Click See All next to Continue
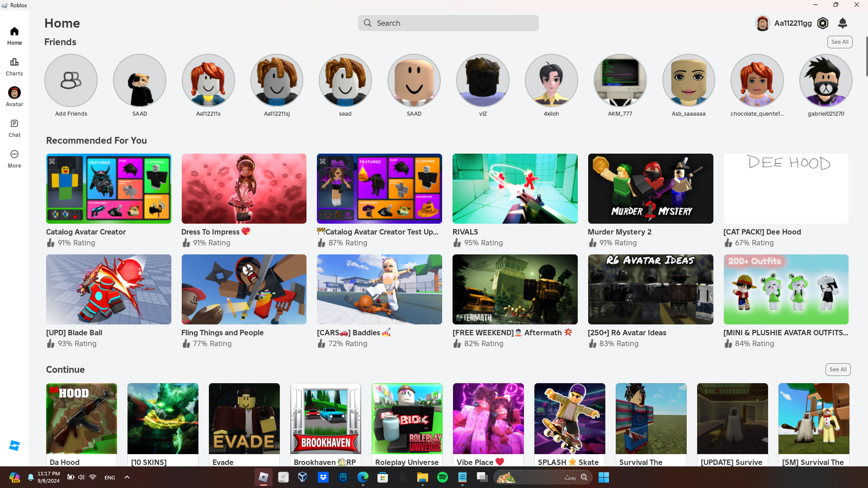868x488 pixels. click(838, 370)
